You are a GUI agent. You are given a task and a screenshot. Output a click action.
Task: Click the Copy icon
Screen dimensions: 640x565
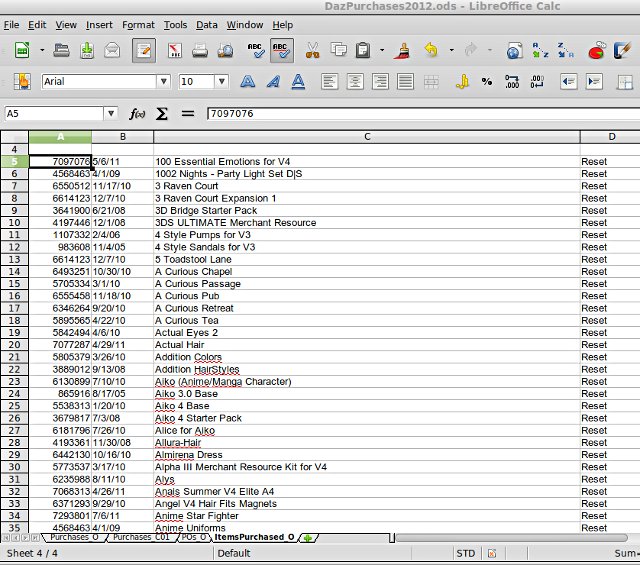pos(338,51)
